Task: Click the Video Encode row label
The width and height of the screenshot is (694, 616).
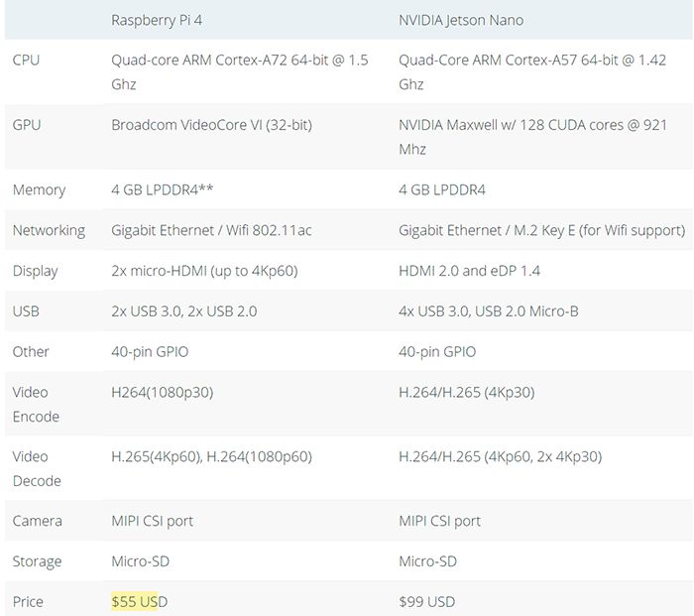Action: (x=36, y=405)
